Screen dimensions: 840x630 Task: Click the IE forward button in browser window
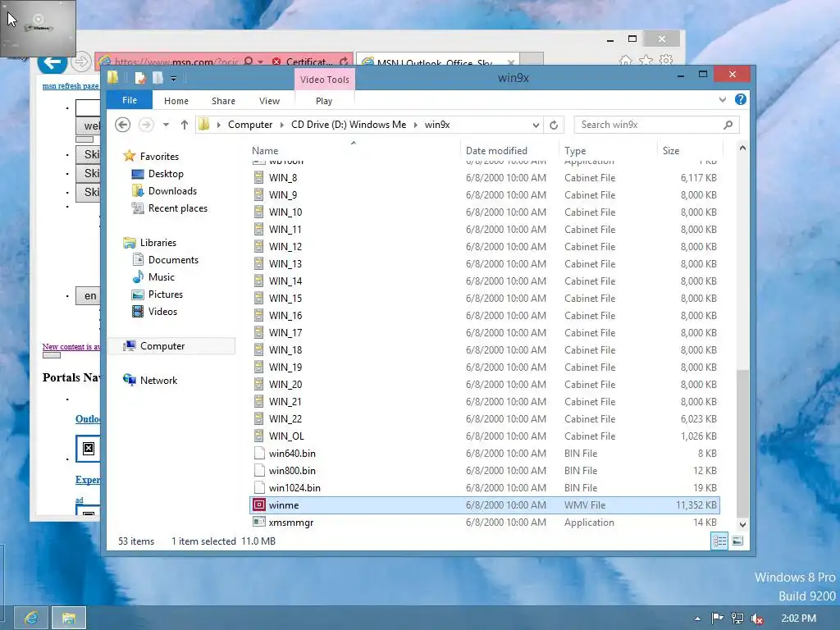click(80, 62)
